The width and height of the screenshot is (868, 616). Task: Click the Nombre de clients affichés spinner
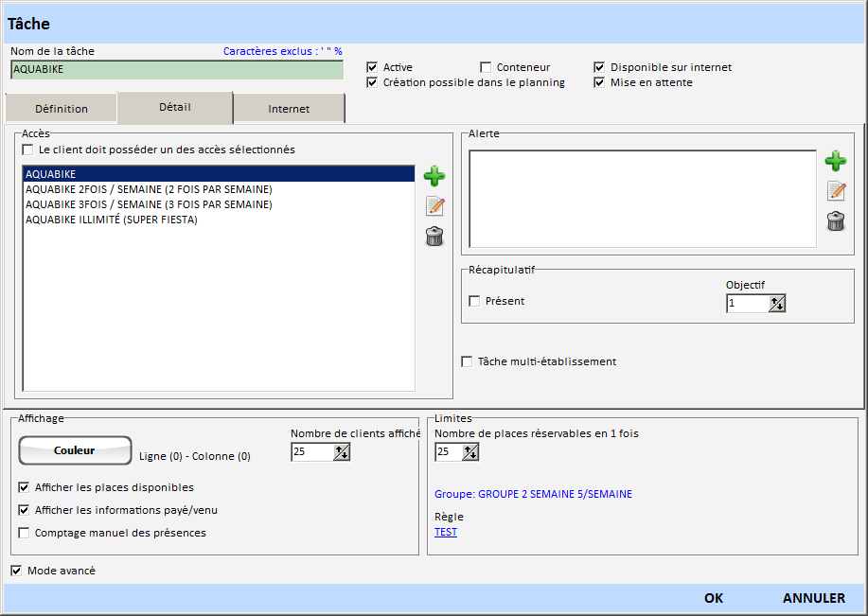[x=342, y=452]
